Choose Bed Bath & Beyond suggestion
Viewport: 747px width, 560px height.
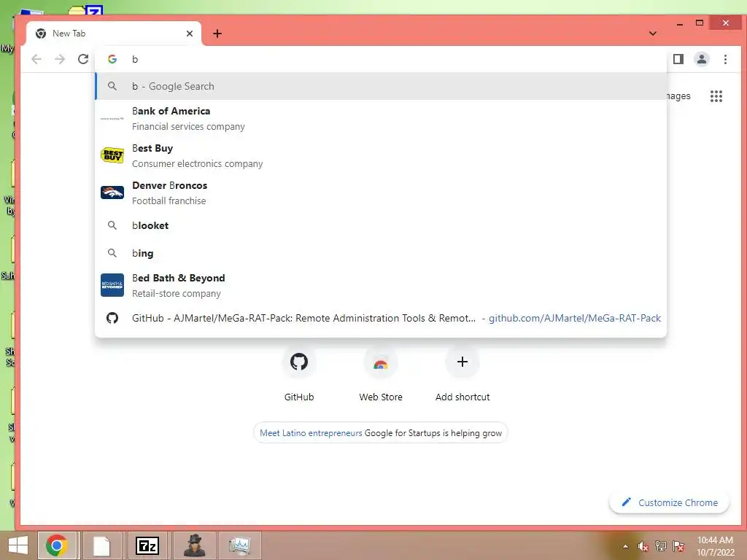(x=381, y=285)
